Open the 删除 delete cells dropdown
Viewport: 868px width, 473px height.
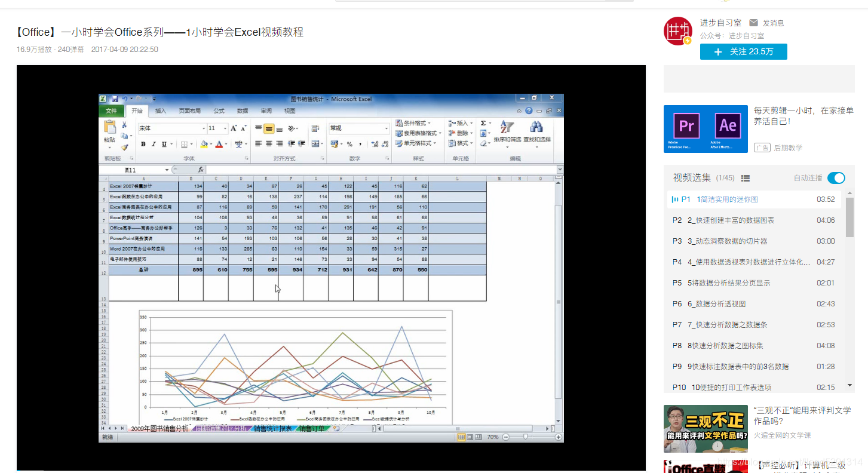[x=471, y=133]
